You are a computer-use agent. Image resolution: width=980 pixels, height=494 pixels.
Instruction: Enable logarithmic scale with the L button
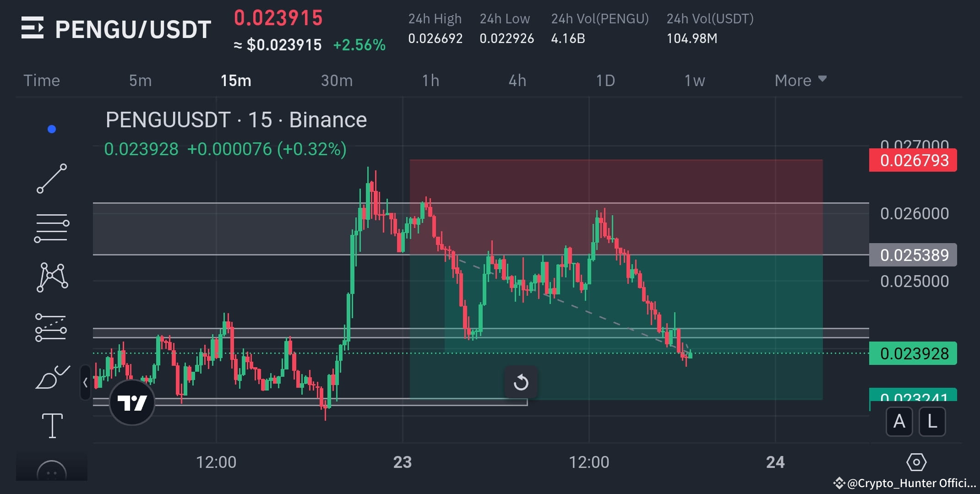(x=932, y=422)
